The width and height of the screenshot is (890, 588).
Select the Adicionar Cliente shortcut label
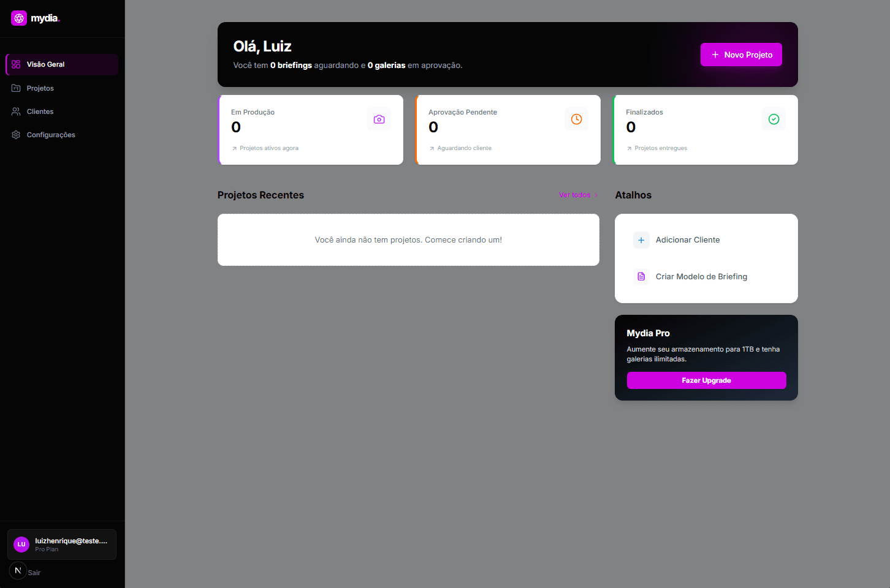click(688, 240)
